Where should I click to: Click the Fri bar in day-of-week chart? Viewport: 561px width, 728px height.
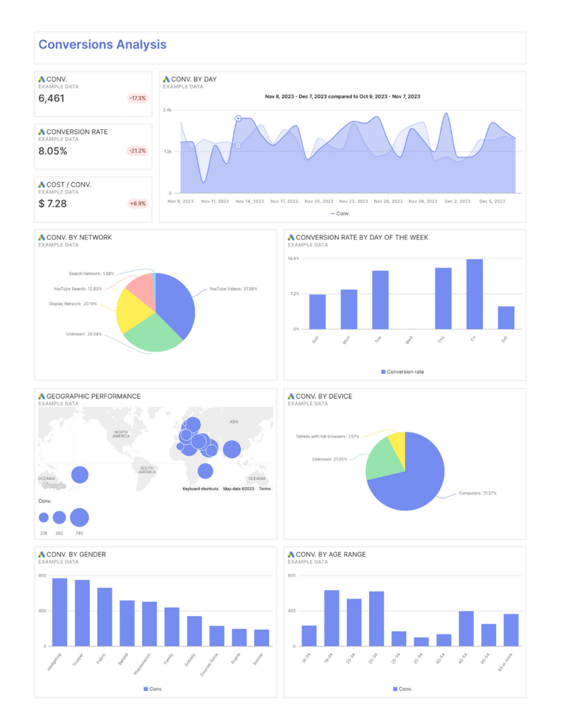475,294
